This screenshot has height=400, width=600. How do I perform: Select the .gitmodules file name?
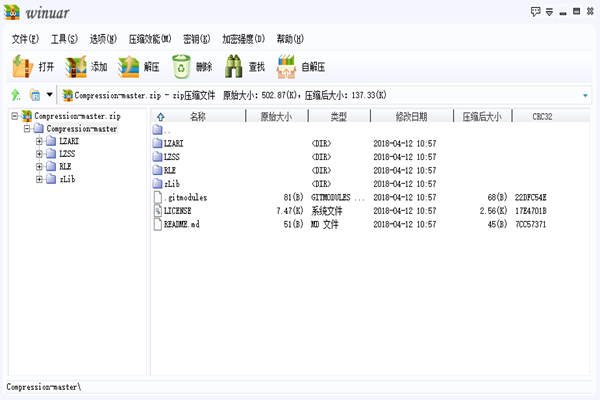[x=186, y=198]
